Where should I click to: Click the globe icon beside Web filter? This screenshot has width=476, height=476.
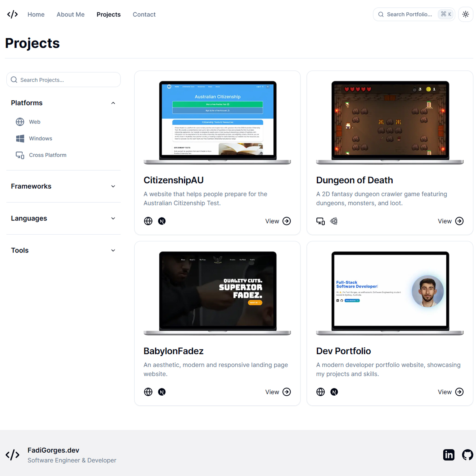coord(20,122)
